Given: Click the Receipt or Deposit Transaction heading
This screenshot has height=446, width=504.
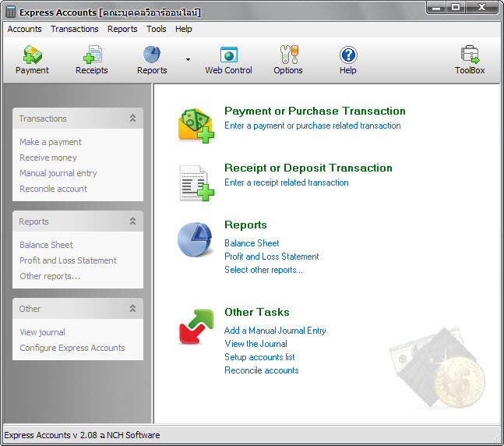Looking at the screenshot, I should [x=308, y=168].
